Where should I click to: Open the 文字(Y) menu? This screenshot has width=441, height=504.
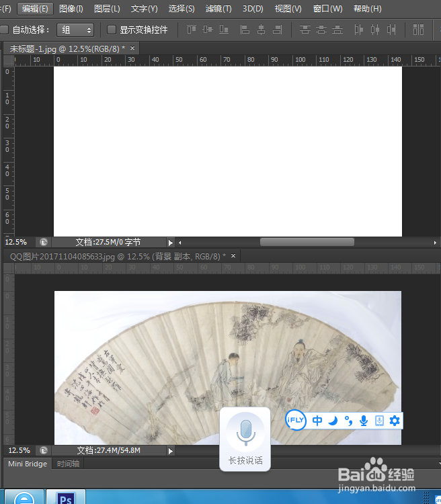144,9
